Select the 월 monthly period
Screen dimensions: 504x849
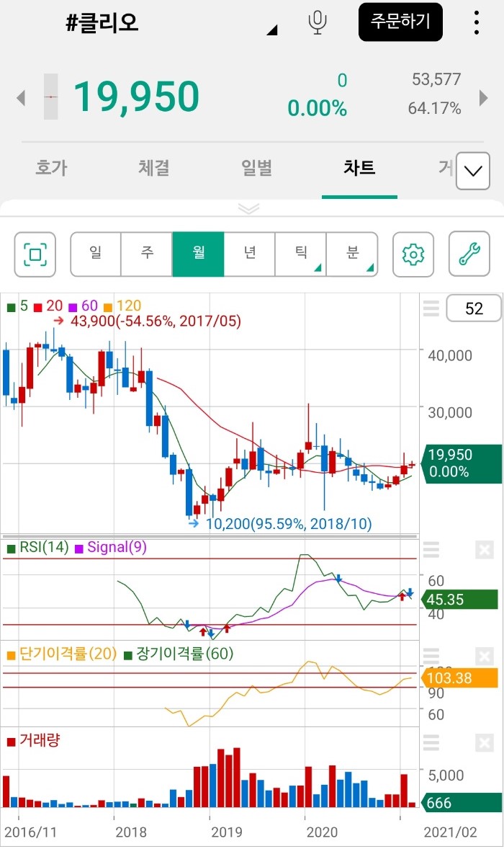[x=199, y=254]
